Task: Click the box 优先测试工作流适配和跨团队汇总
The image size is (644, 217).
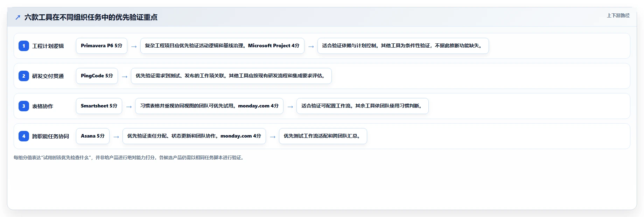Action: click(x=323, y=136)
